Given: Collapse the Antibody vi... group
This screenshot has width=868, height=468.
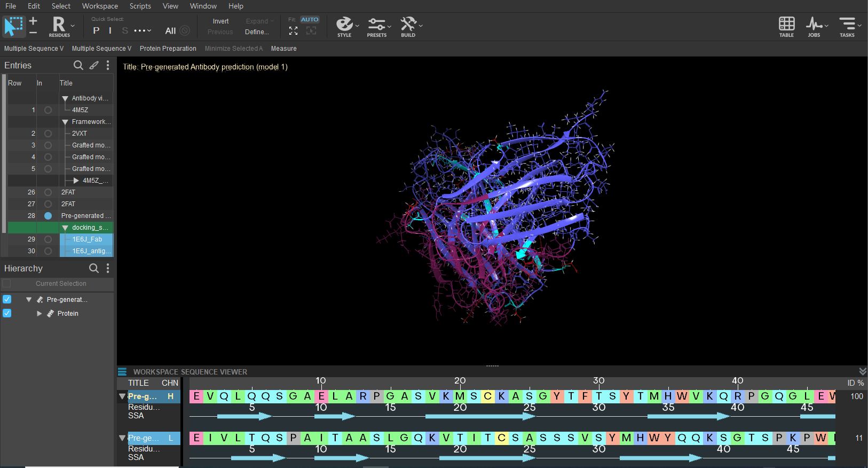Looking at the screenshot, I should tap(65, 99).
